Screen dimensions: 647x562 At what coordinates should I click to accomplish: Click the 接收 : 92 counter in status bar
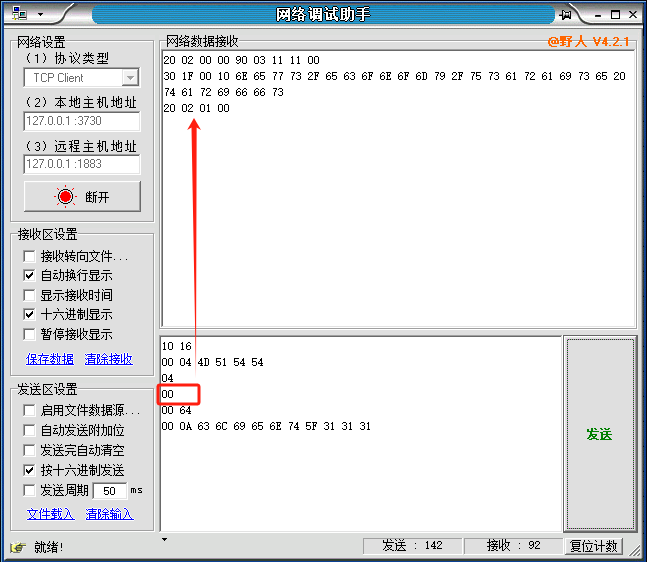pyautogui.click(x=513, y=545)
